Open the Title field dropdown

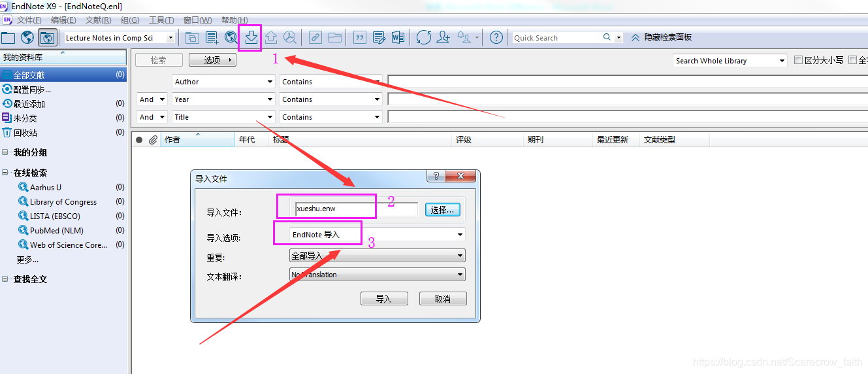(223, 117)
